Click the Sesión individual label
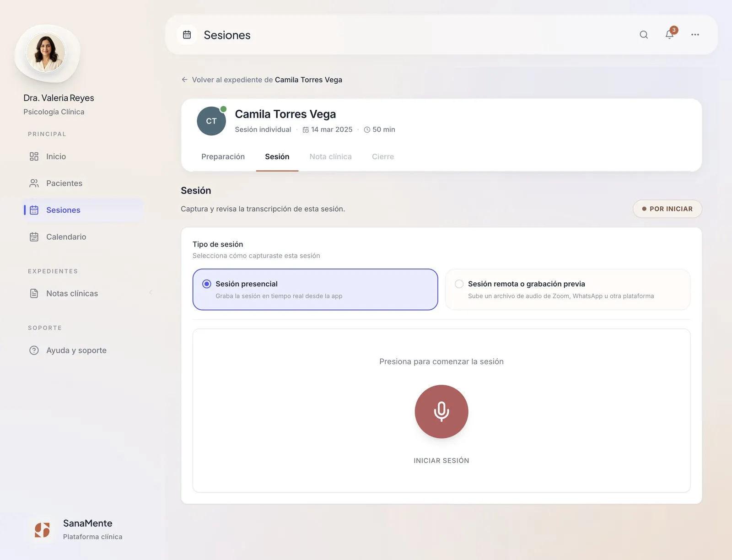The height and width of the screenshot is (560, 732). tap(263, 129)
